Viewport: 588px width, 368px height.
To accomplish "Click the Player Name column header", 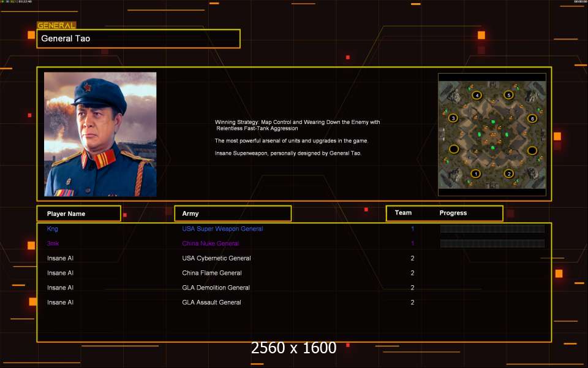I will [x=79, y=213].
